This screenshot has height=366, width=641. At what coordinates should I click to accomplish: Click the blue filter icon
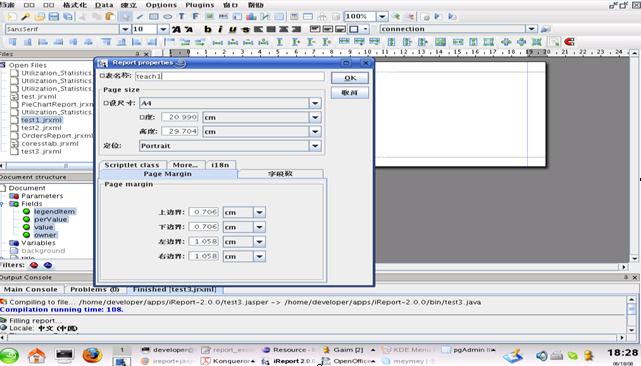click(x=48, y=265)
